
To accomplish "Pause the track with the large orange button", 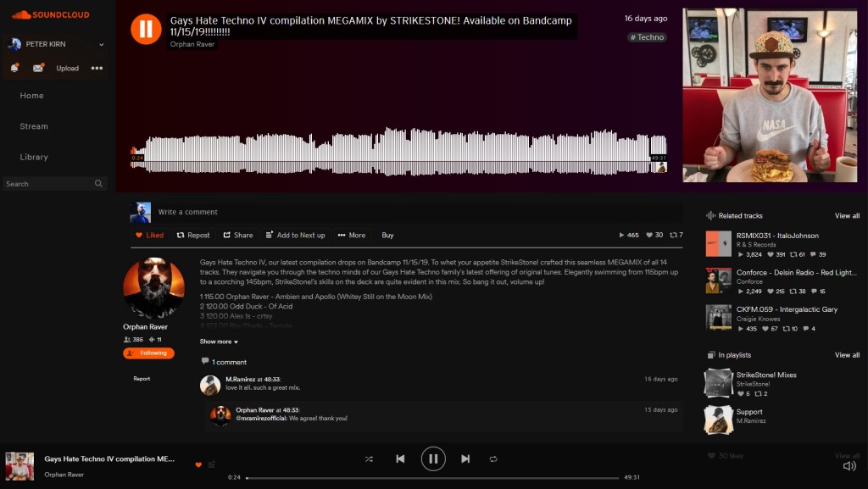I will coord(146,29).
